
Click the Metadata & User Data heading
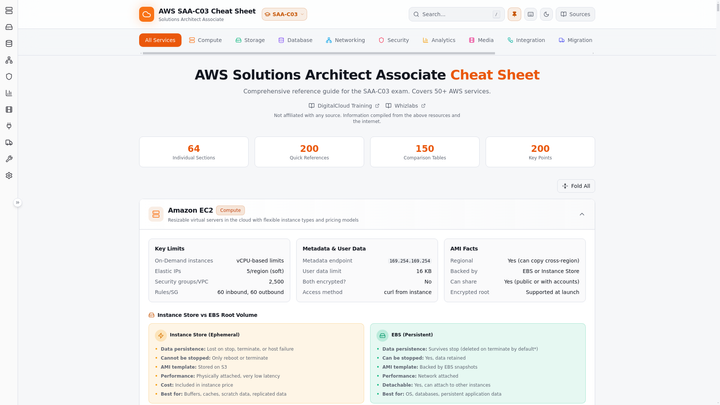tap(334, 248)
